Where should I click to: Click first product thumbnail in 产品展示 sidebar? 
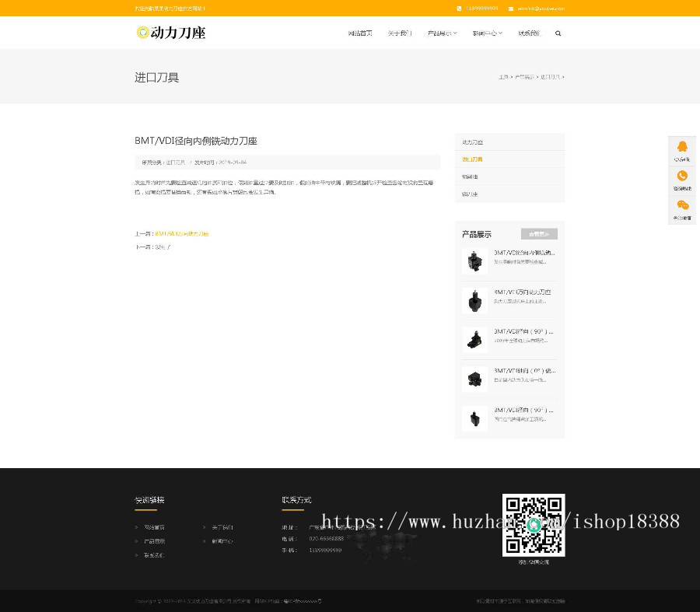[474, 261]
